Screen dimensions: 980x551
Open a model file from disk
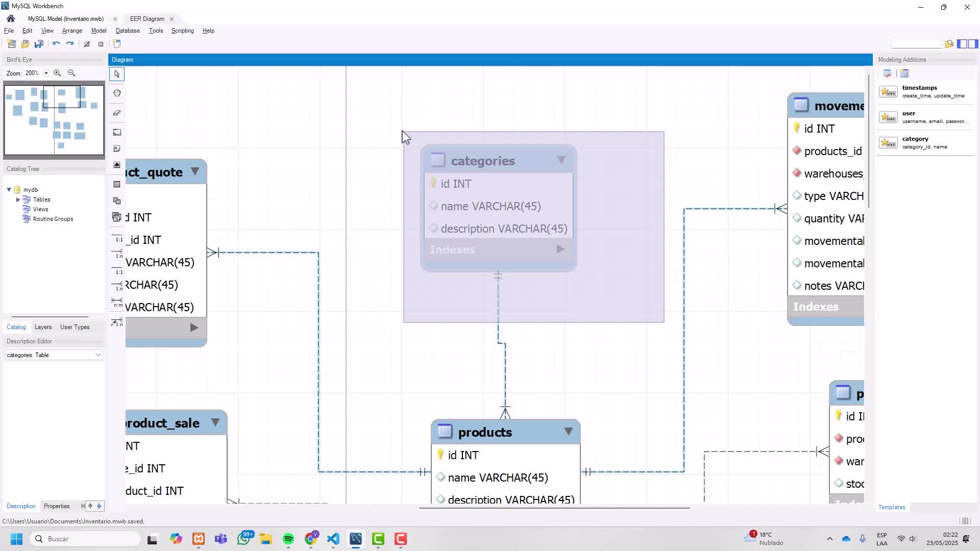tap(25, 44)
